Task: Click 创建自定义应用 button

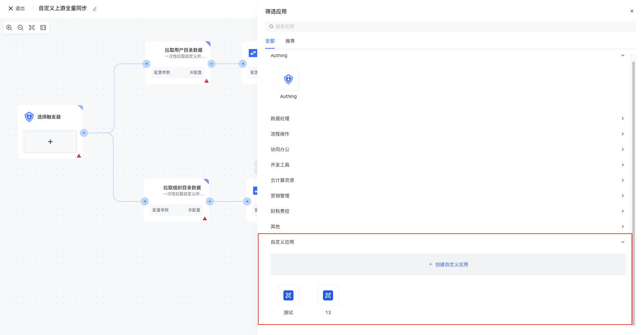Action: pos(448,265)
